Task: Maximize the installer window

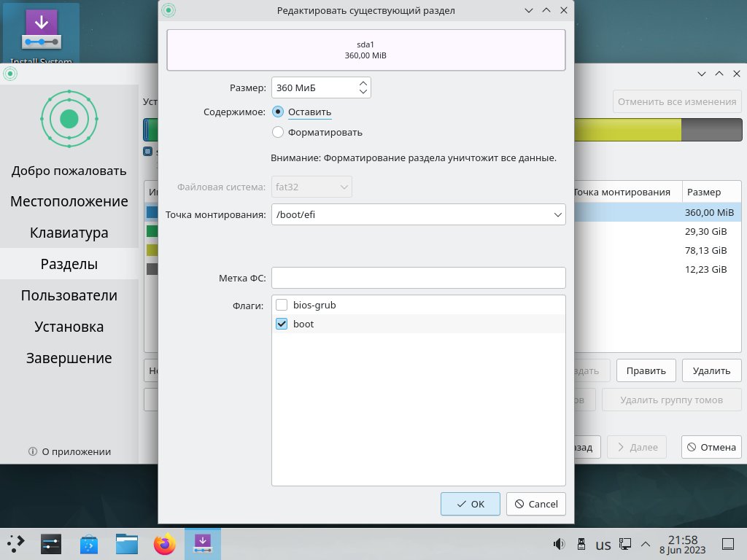Action: coord(719,74)
